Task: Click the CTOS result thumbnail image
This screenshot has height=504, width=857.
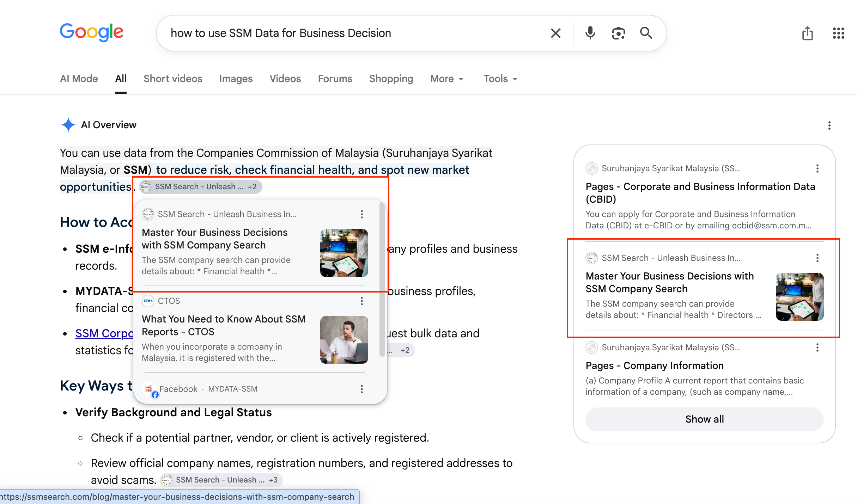Action: (344, 340)
